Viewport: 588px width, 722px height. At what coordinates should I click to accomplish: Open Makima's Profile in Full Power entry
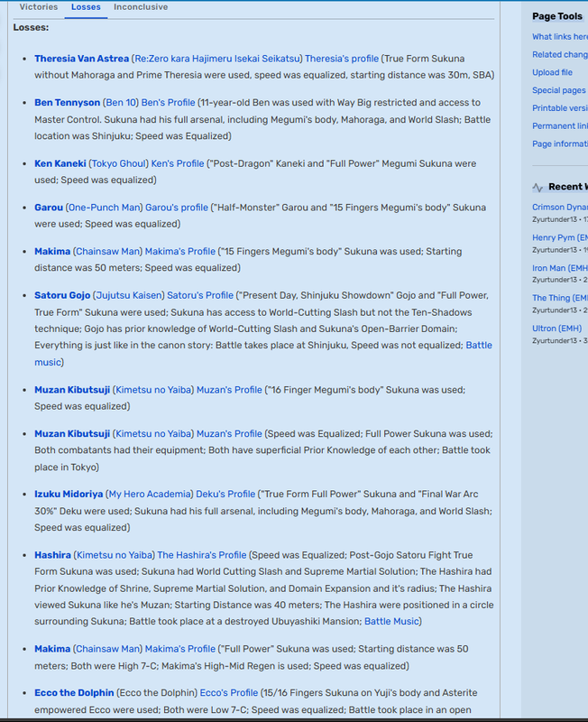(x=179, y=649)
